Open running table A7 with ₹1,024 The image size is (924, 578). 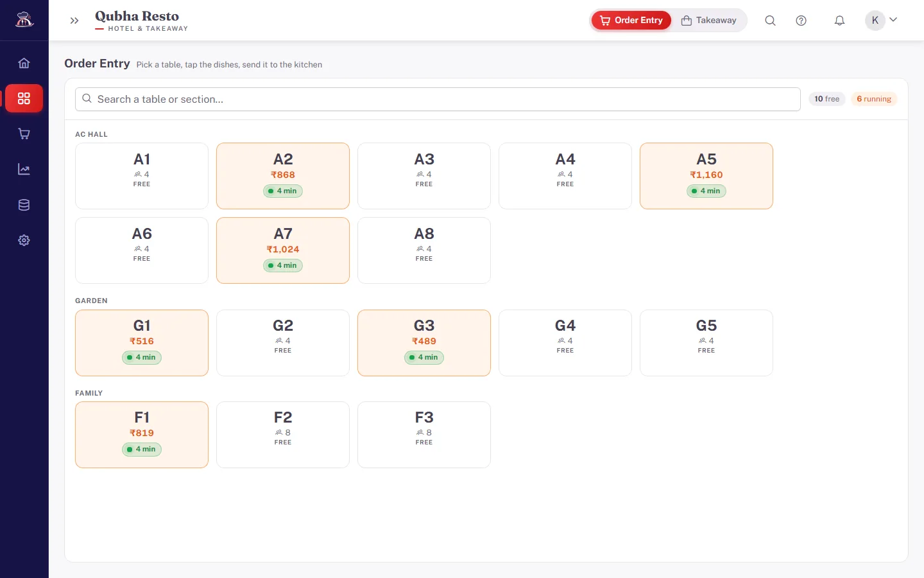click(283, 250)
